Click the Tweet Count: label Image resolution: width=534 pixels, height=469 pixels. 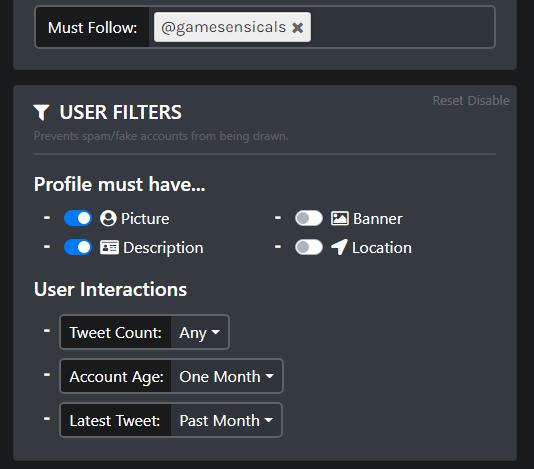(116, 332)
